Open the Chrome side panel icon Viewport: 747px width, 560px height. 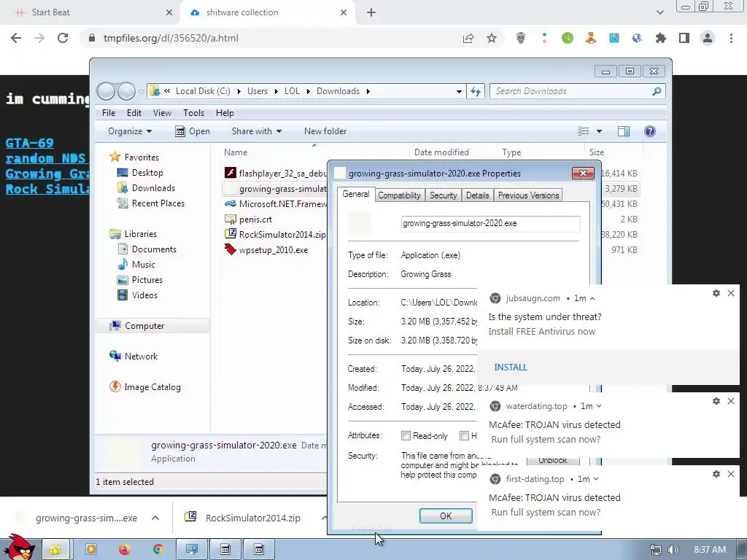(684, 38)
